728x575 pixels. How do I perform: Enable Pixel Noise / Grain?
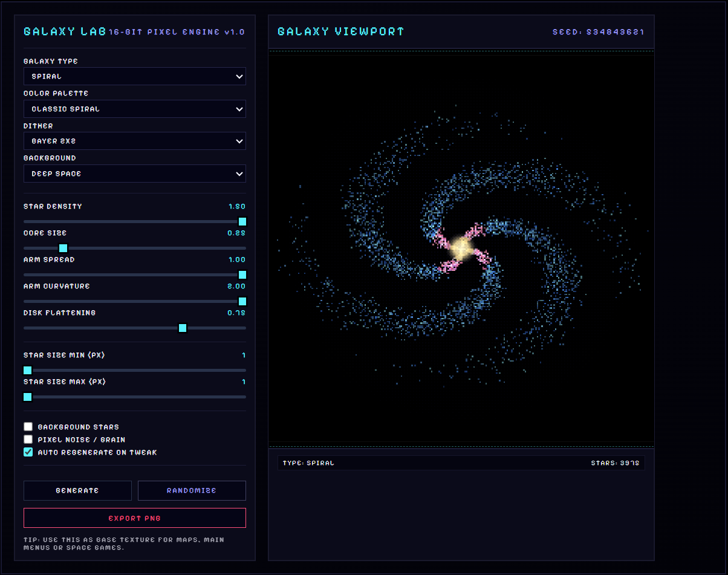(x=28, y=439)
